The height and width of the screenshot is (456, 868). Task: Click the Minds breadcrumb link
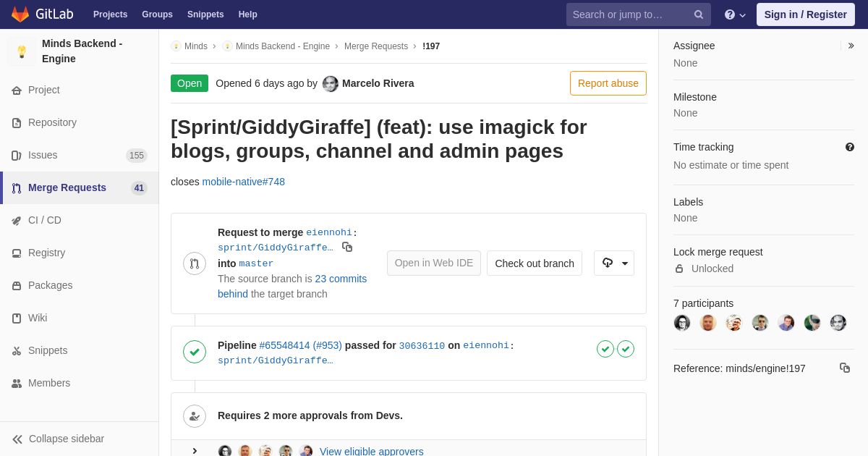coord(196,46)
